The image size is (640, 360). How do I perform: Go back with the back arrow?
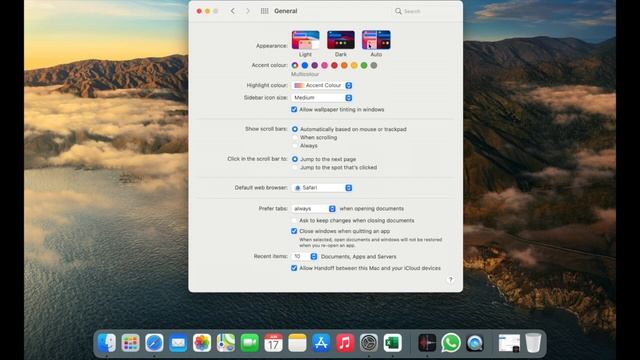pyautogui.click(x=233, y=11)
